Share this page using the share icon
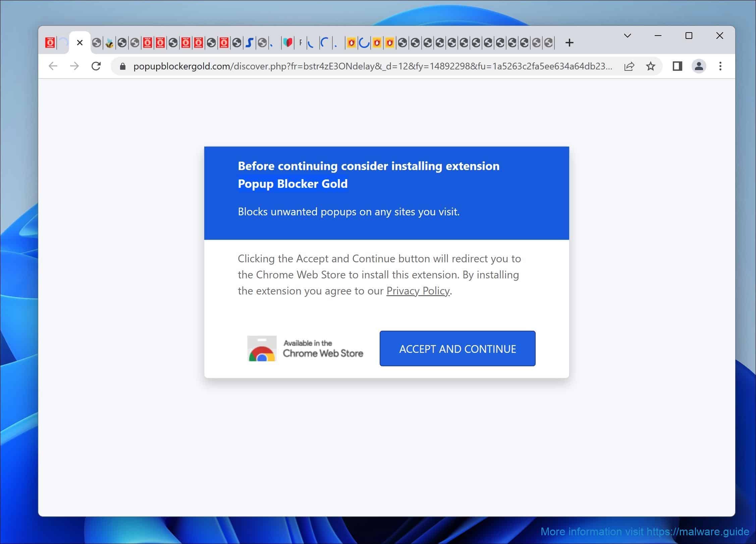 629,66
